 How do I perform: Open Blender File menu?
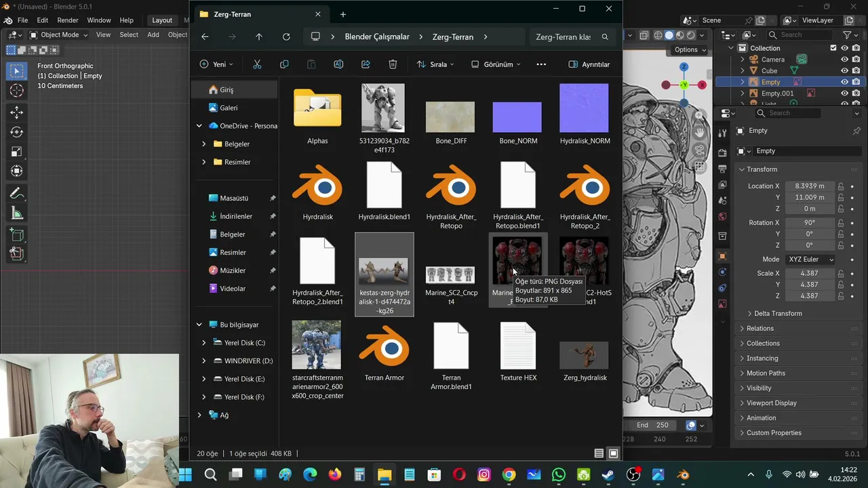[x=22, y=20]
